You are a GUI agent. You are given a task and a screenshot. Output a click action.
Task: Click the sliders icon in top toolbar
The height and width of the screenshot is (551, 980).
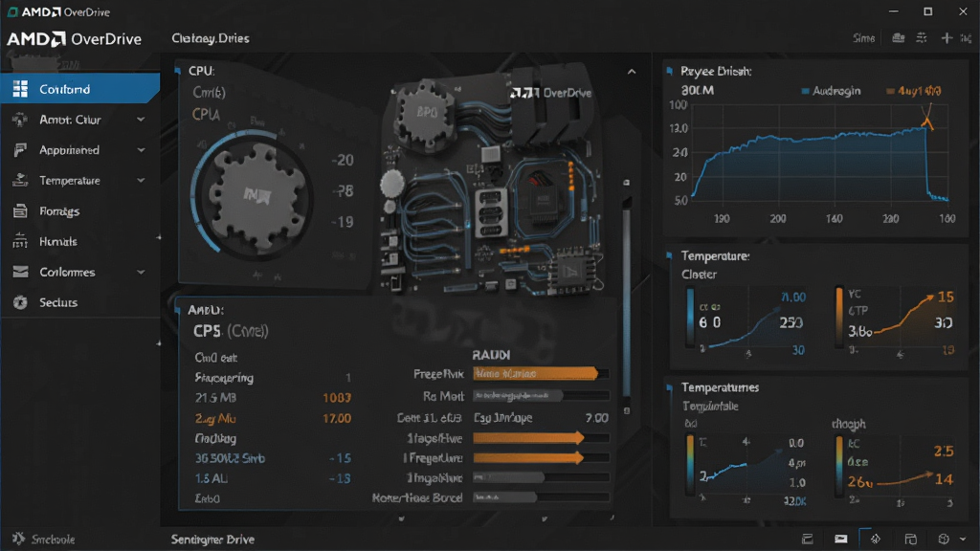(922, 38)
